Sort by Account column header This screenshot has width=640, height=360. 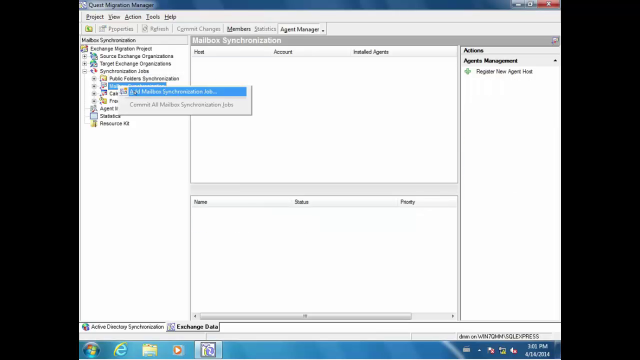click(x=310, y=52)
